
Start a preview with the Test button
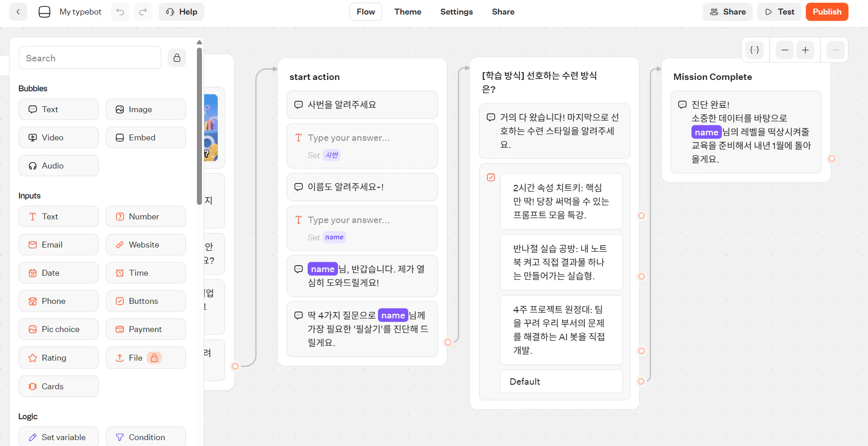click(779, 11)
